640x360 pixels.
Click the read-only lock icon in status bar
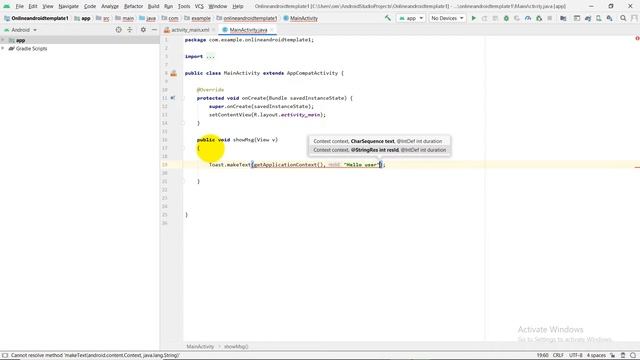[612, 355]
